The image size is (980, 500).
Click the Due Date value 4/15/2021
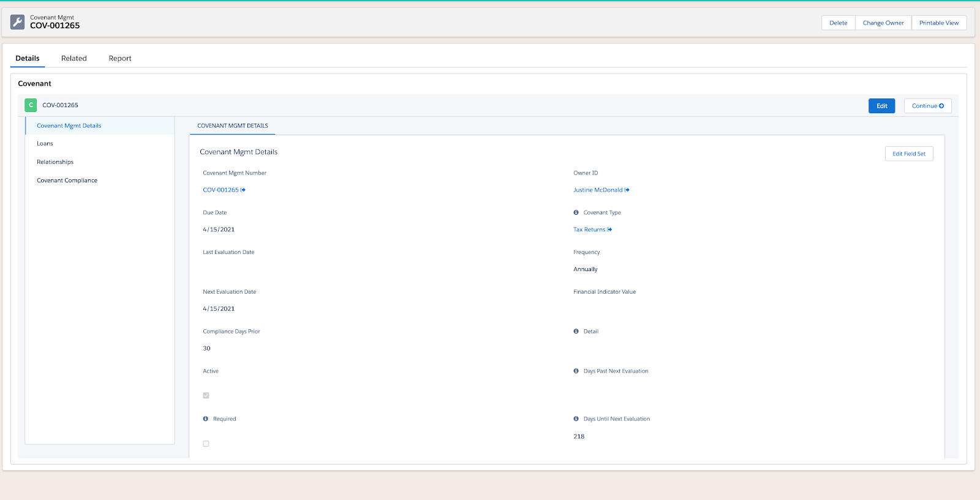click(219, 229)
